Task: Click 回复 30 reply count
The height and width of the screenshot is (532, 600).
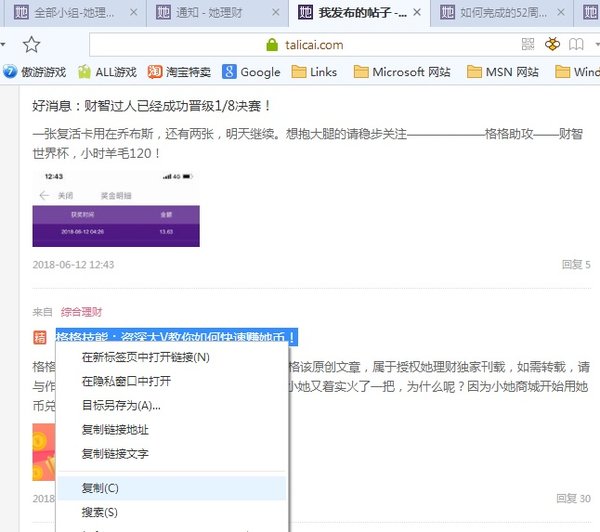Action: click(573, 498)
